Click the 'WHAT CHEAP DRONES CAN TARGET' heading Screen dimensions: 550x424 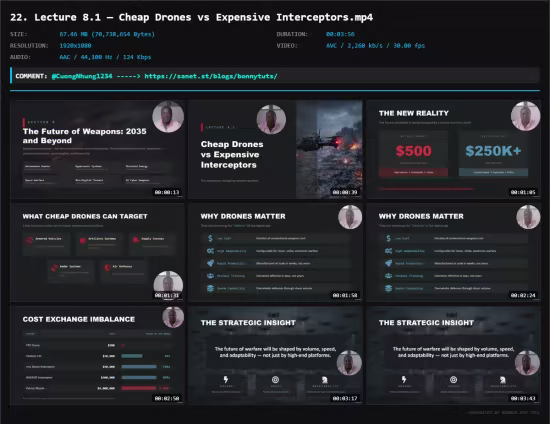(85, 216)
